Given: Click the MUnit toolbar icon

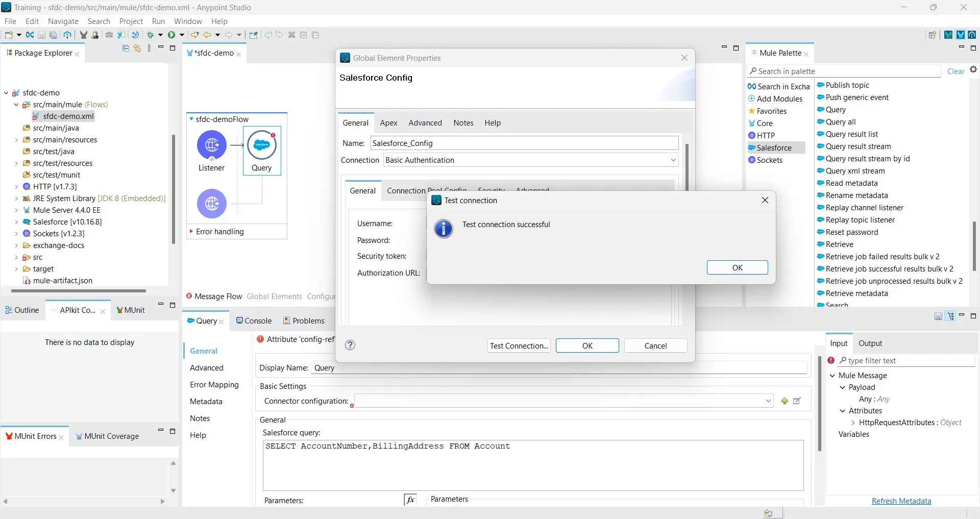Looking at the screenshot, I should click(83, 35).
